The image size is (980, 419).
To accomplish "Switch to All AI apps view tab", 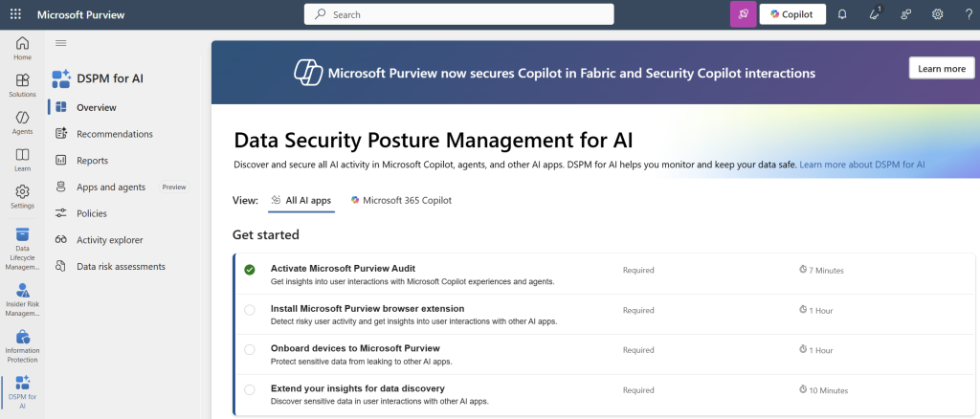I will point(301,201).
